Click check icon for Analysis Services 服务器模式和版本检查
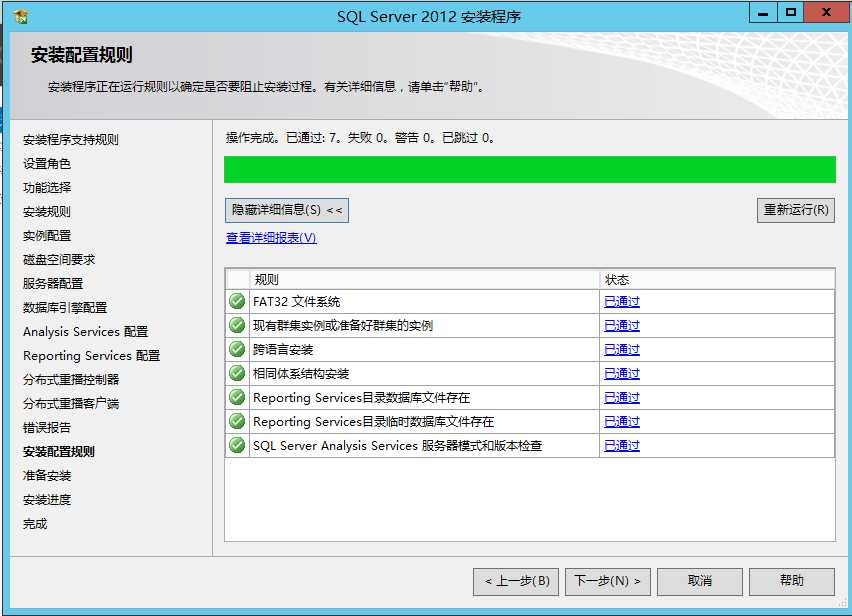The image size is (852, 616). pos(237,445)
